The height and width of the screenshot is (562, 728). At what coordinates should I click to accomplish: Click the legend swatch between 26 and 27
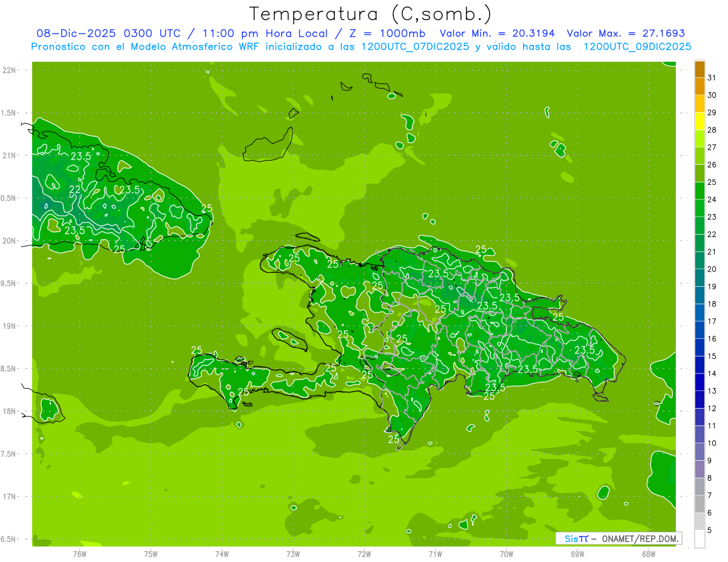coord(699,156)
